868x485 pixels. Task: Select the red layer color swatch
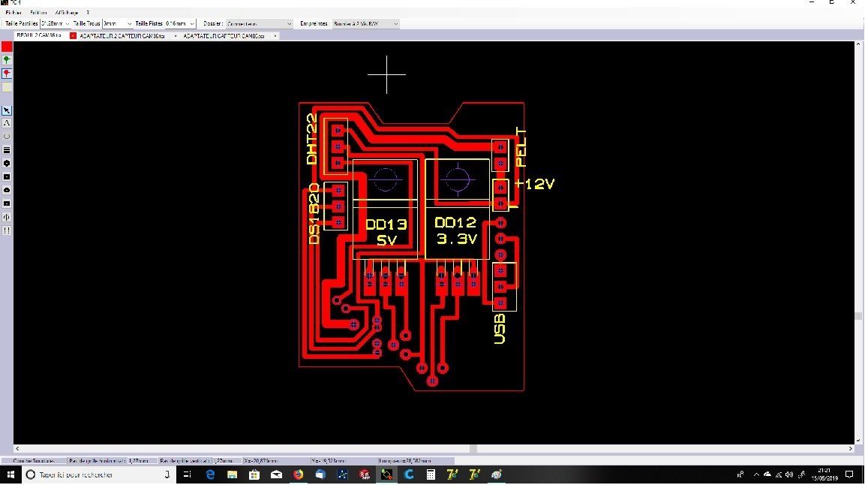[7, 47]
